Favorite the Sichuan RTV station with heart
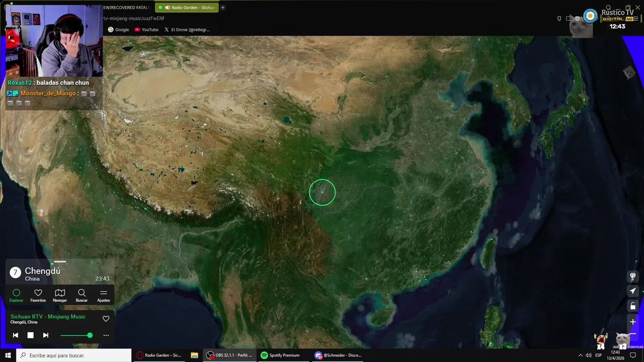Image resolution: width=644 pixels, height=362 pixels. (106, 319)
